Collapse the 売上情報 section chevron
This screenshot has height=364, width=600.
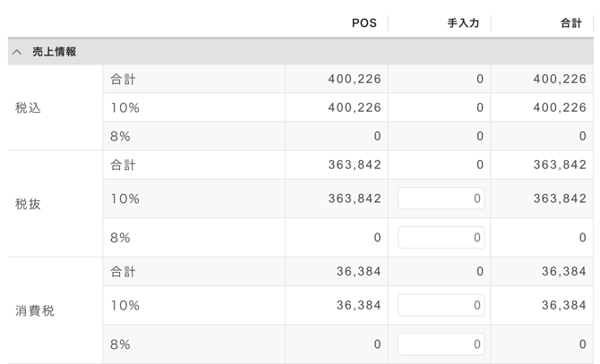[x=17, y=52]
